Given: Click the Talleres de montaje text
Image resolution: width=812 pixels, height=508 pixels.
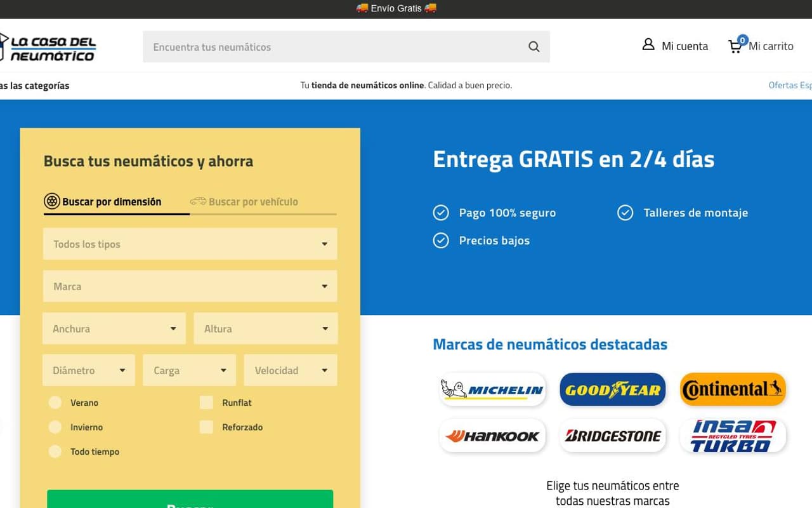Looking at the screenshot, I should pyautogui.click(x=696, y=213).
